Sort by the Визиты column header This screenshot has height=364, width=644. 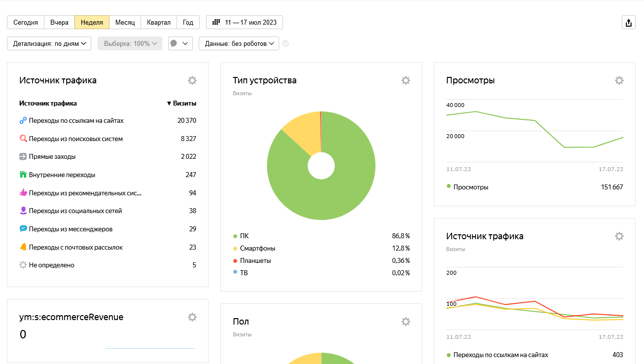pyautogui.click(x=181, y=103)
